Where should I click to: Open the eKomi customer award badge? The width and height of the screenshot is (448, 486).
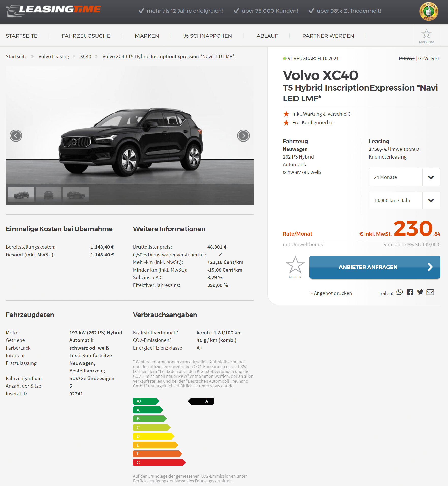coord(429,11)
